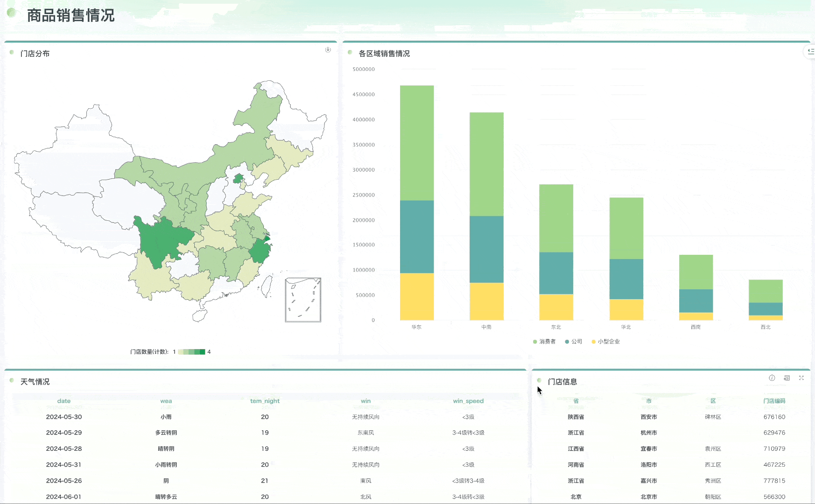This screenshot has width=815, height=504.
Task: Click the 消费者 segment of the 华东 bar
Action: point(417,143)
